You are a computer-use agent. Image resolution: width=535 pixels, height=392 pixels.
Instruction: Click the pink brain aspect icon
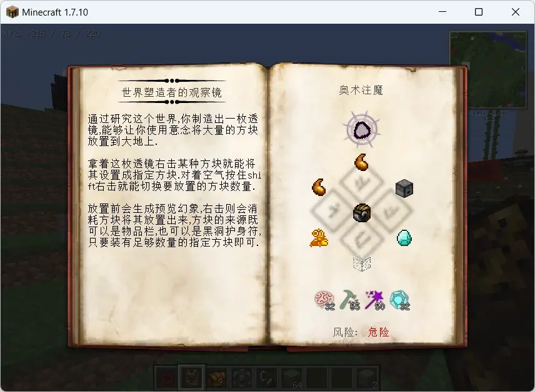coord(324,300)
